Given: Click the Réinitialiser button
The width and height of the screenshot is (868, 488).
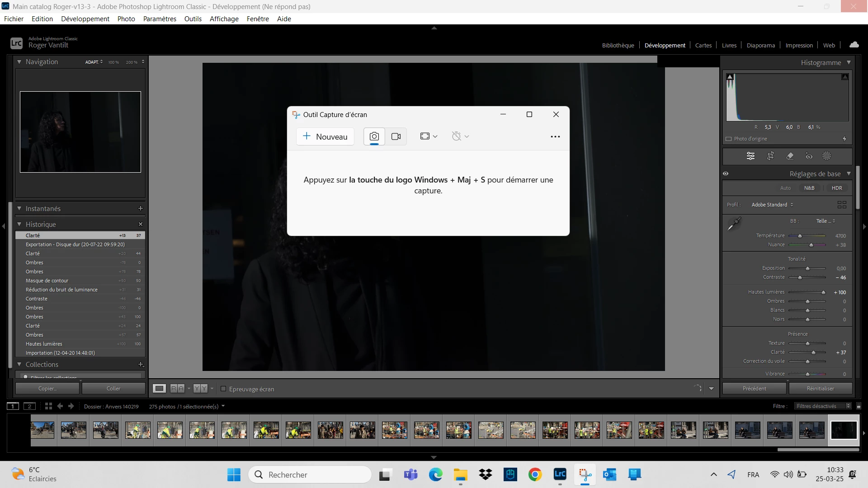Looking at the screenshot, I should tap(820, 388).
